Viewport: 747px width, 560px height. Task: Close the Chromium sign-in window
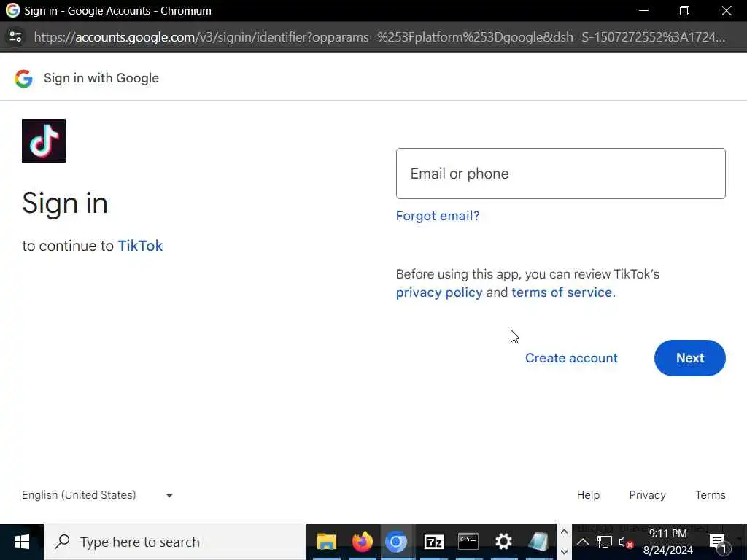click(726, 10)
